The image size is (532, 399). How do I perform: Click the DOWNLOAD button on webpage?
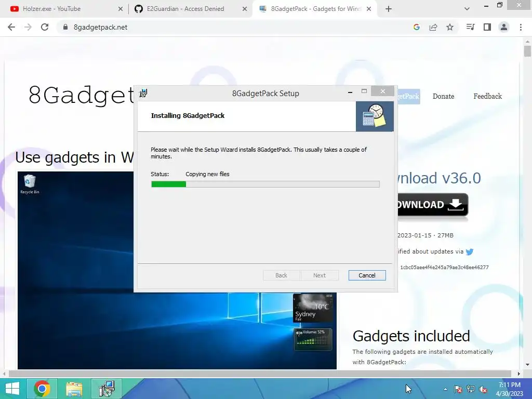pyautogui.click(x=433, y=205)
